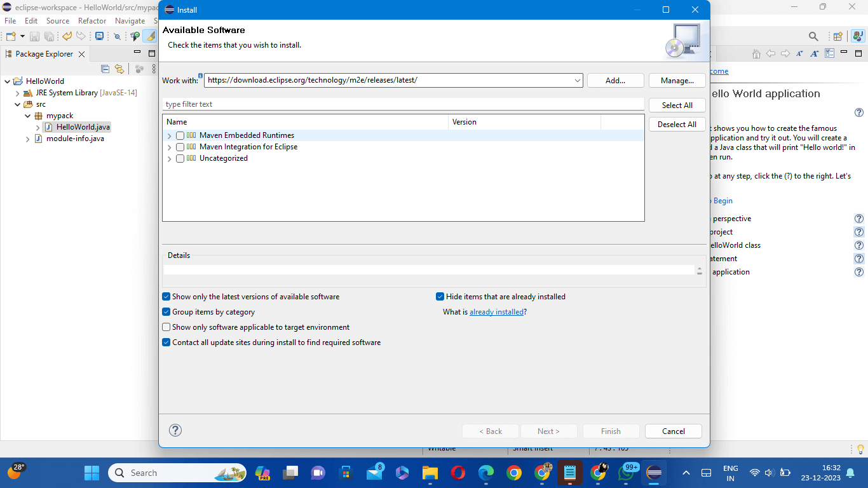Open the Package Explorer view menu

tap(154, 69)
